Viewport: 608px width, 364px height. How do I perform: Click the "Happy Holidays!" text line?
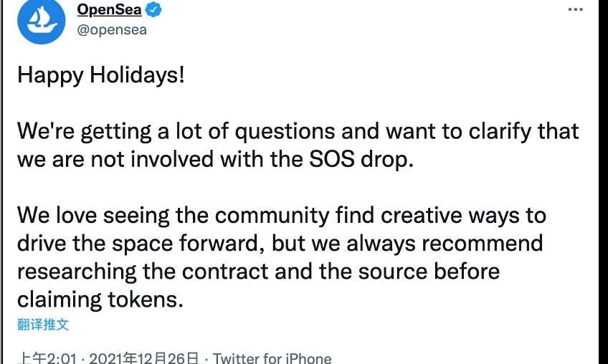pyautogui.click(x=101, y=75)
